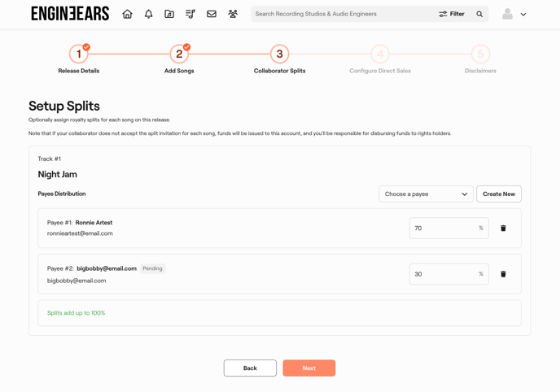
Task: Open the playlist music note icon
Action: 190,14
